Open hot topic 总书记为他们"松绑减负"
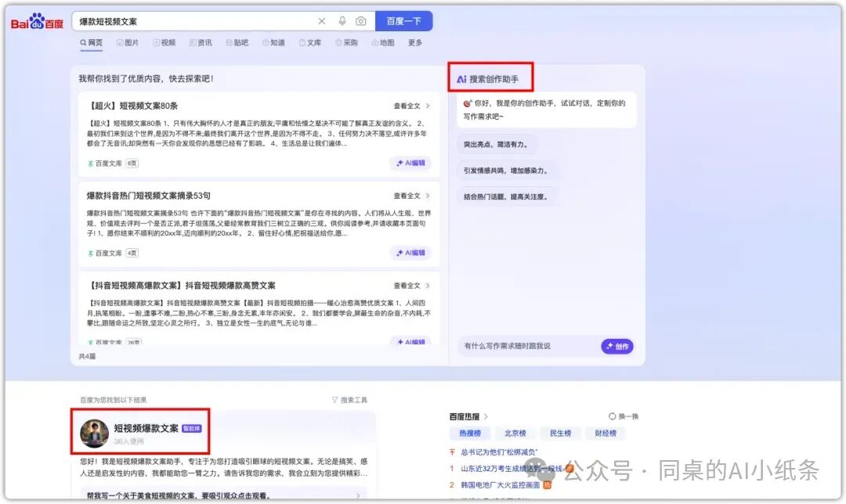Screen dimensions: 846x504 499,452
